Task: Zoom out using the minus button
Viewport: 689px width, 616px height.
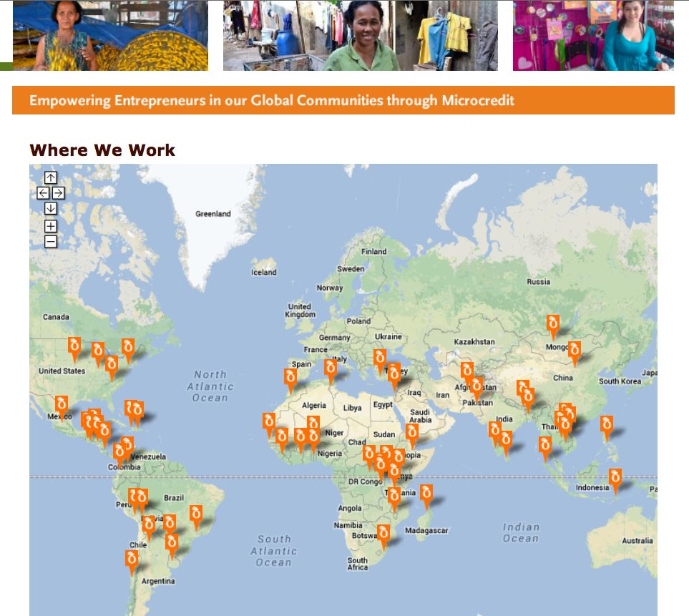Action: click(x=50, y=242)
